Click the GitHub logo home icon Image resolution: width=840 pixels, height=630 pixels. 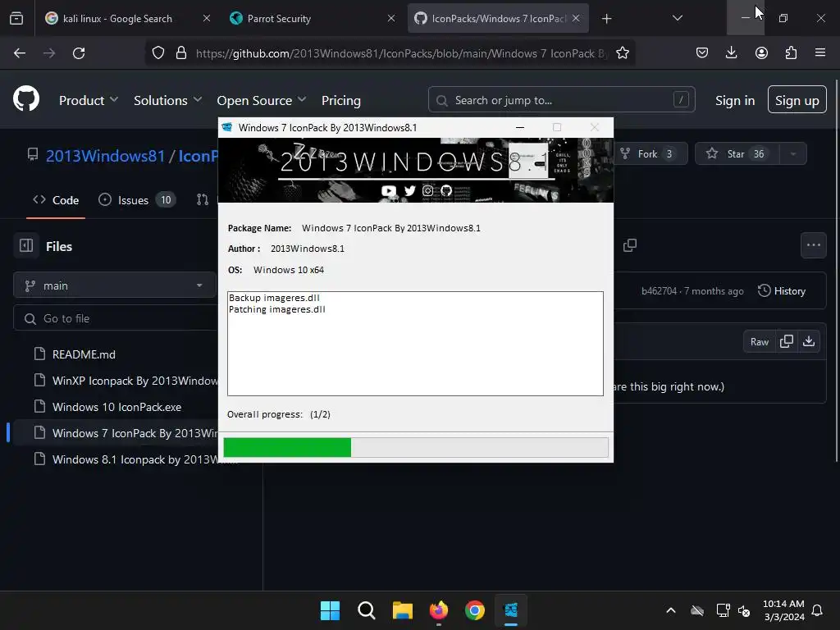(x=26, y=98)
